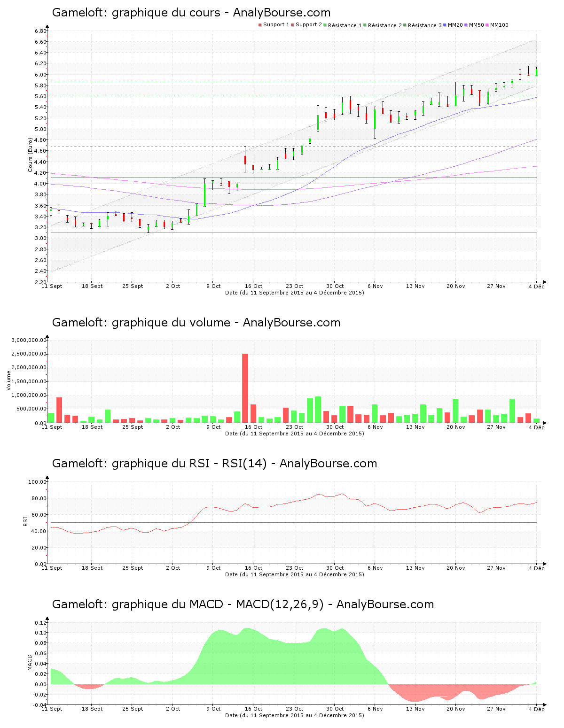Click the 'graphique du volume' chart title
Image resolution: width=564 pixels, height=728 pixels.
[196, 323]
